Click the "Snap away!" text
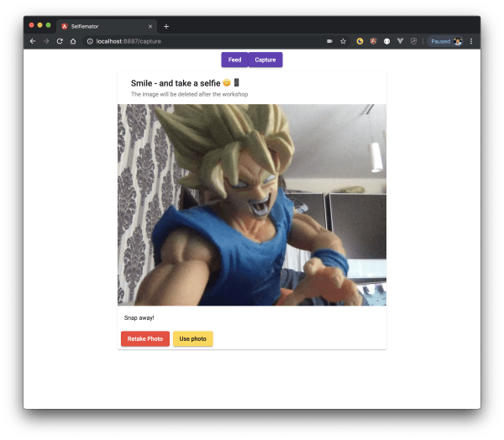Viewport: 504px width, 440px height. pyautogui.click(x=139, y=318)
